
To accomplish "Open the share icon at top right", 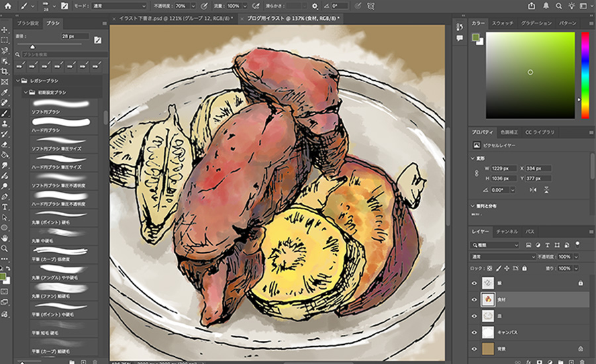I will pos(532,5).
